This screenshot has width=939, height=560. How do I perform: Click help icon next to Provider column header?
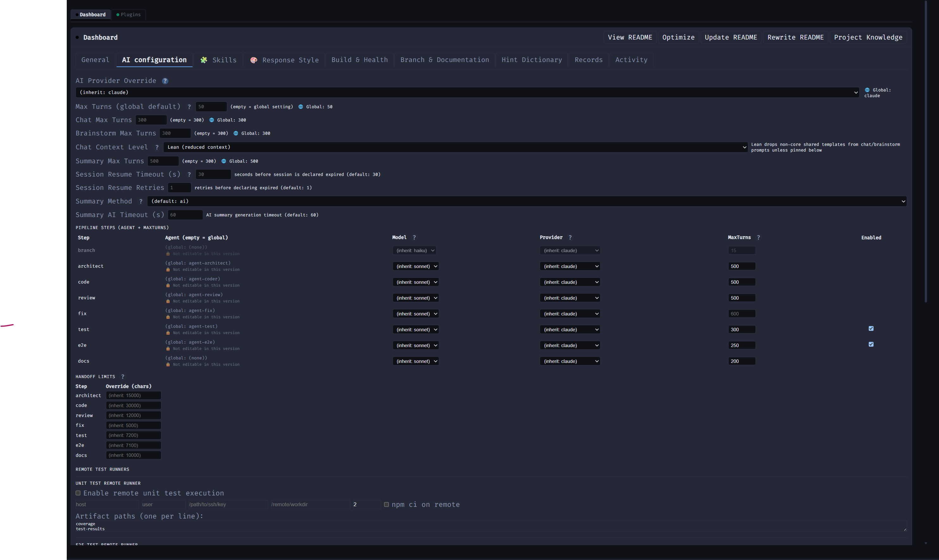(x=570, y=237)
